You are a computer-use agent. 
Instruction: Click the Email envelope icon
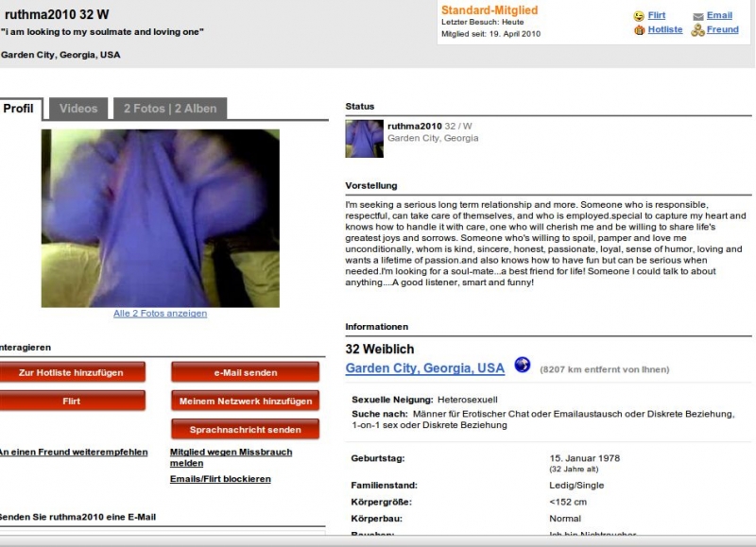click(x=697, y=16)
